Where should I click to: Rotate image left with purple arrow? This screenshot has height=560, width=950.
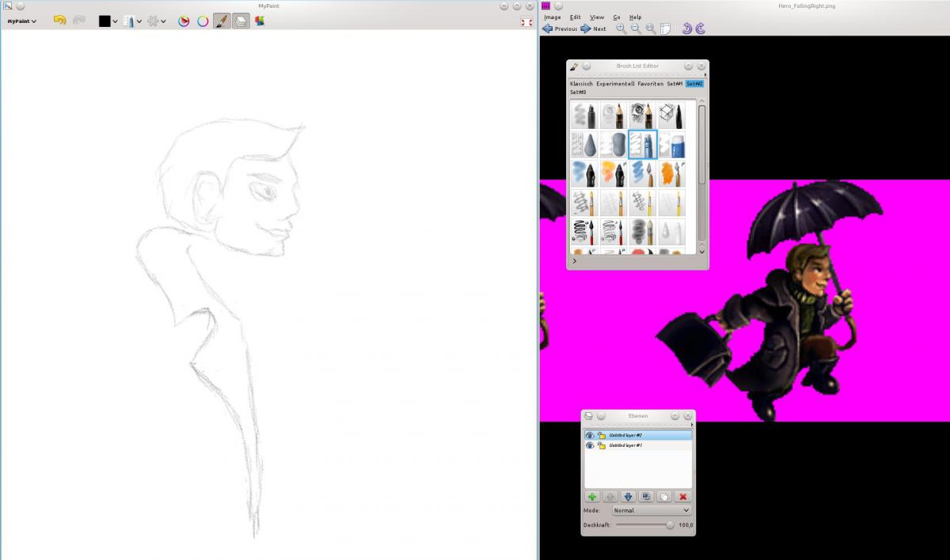click(x=686, y=28)
